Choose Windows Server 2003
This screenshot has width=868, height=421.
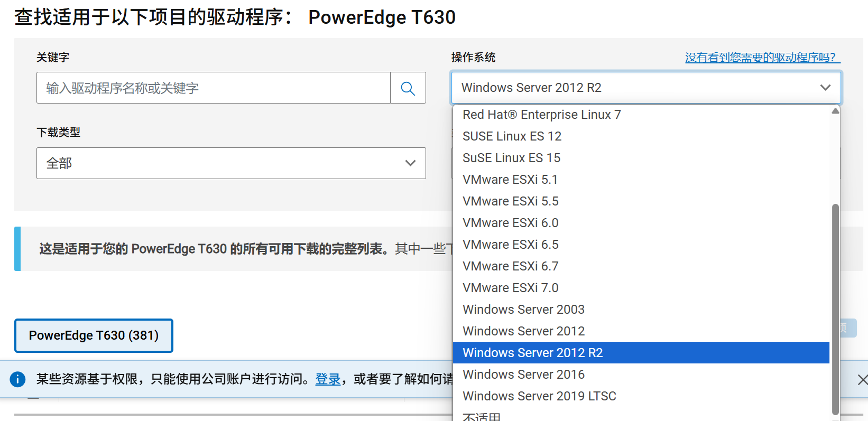(523, 309)
